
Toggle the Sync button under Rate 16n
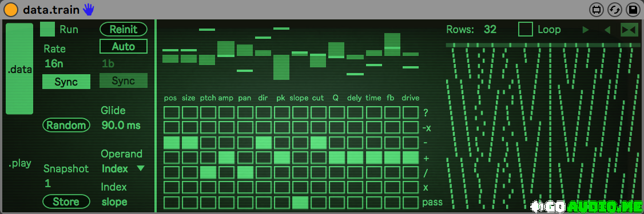coord(66,82)
